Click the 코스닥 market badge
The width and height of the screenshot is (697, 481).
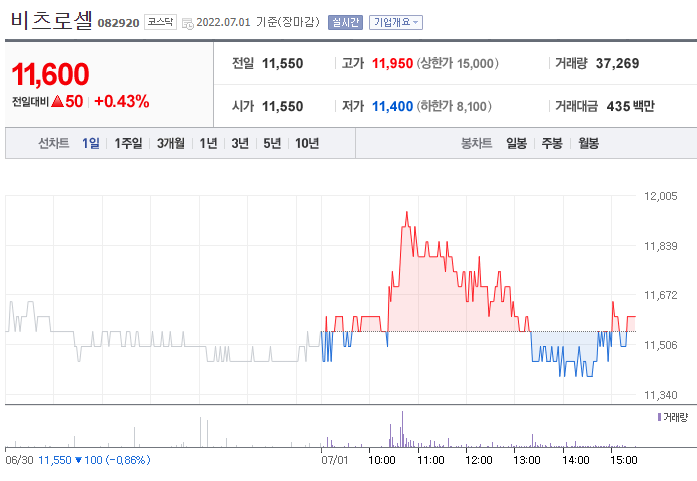160,22
